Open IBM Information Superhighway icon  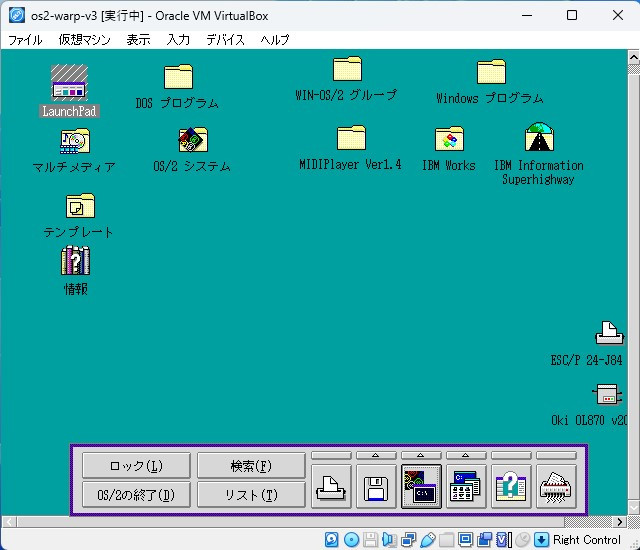click(x=539, y=137)
